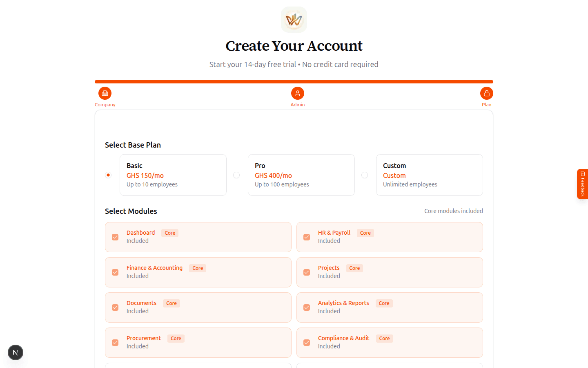Click the 'Select Base Plan' heading
Screen dimensions: 588x368
[x=133, y=145]
